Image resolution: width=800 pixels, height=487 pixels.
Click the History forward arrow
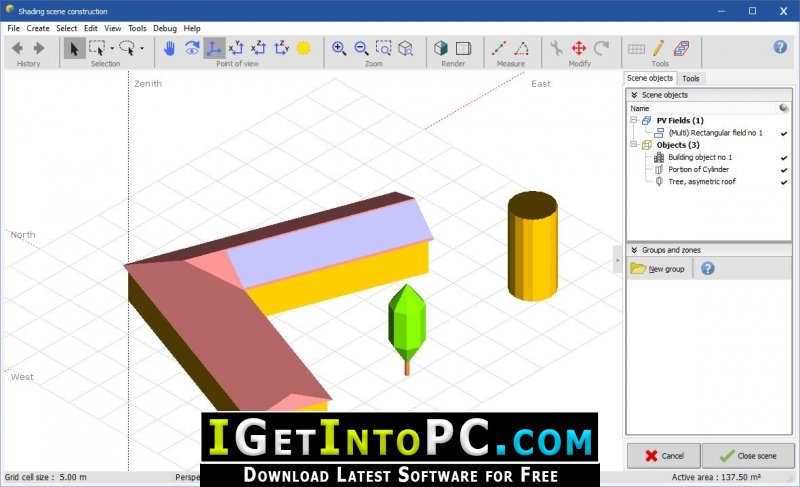39,48
